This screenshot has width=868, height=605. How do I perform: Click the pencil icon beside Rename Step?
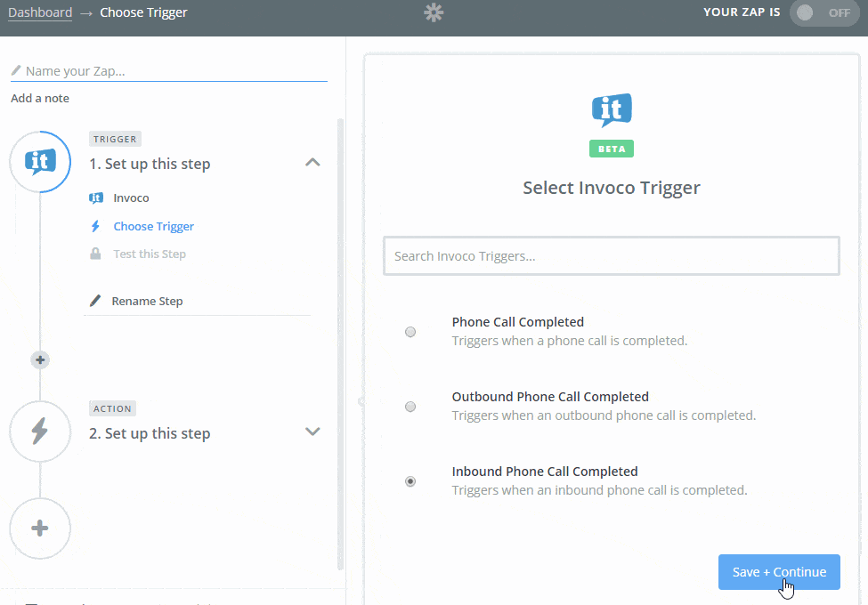(x=95, y=301)
